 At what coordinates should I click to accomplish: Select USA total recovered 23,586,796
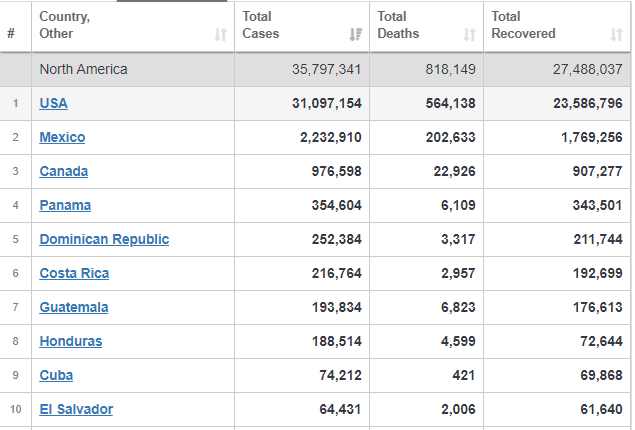point(588,103)
